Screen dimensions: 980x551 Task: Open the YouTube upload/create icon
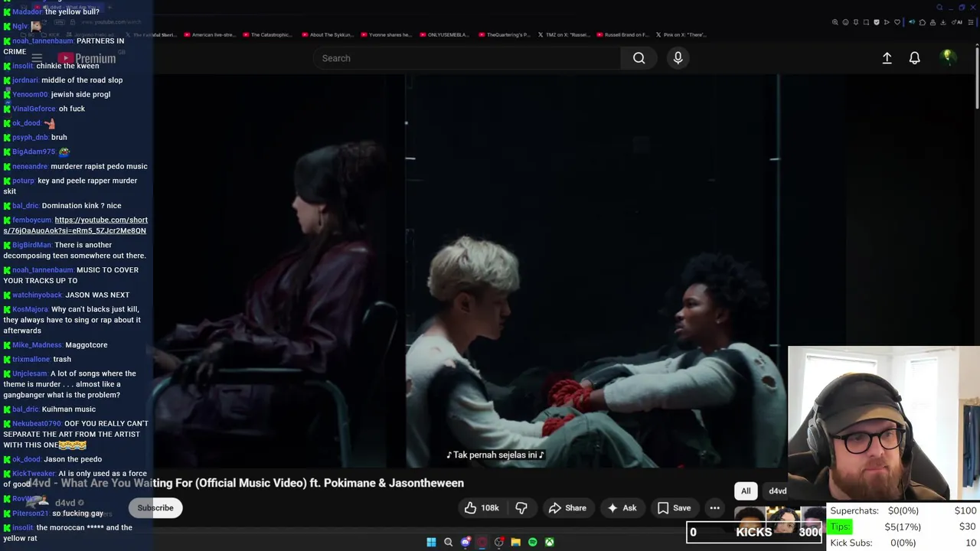coord(887,58)
